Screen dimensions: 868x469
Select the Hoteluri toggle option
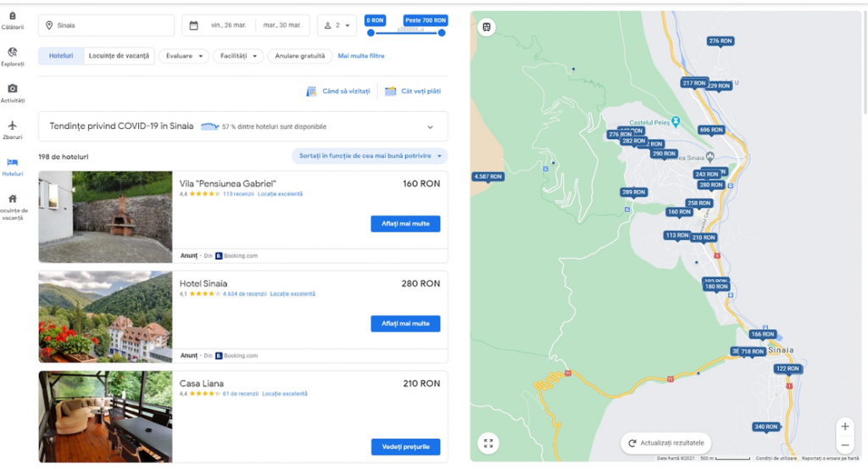(x=61, y=56)
